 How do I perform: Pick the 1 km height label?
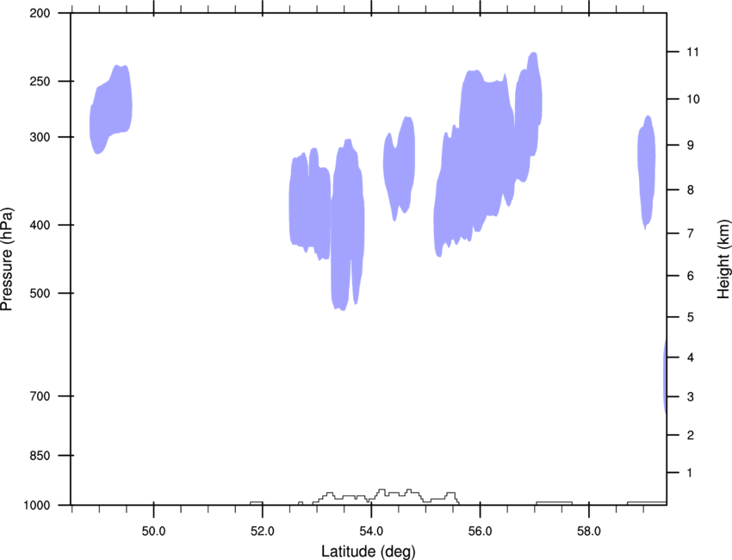tap(690, 473)
